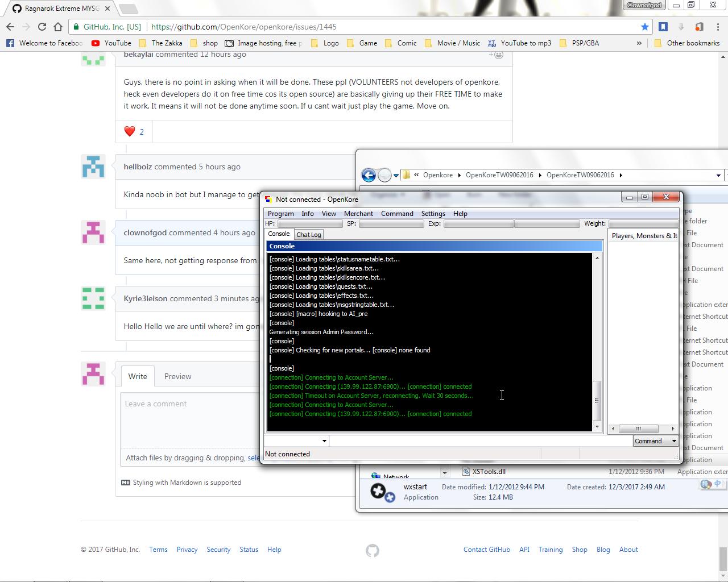This screenshot has height=582, width=728.
Task: Expand the chat target combo box
Action: point(324,441)
